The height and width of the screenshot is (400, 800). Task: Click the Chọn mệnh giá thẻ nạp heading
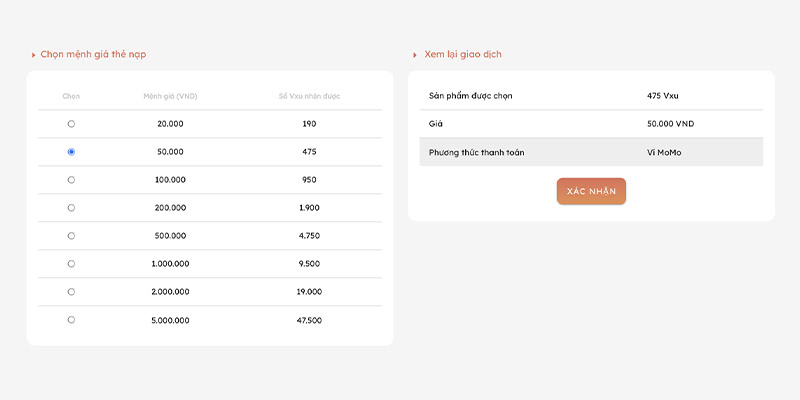(93, 54)
